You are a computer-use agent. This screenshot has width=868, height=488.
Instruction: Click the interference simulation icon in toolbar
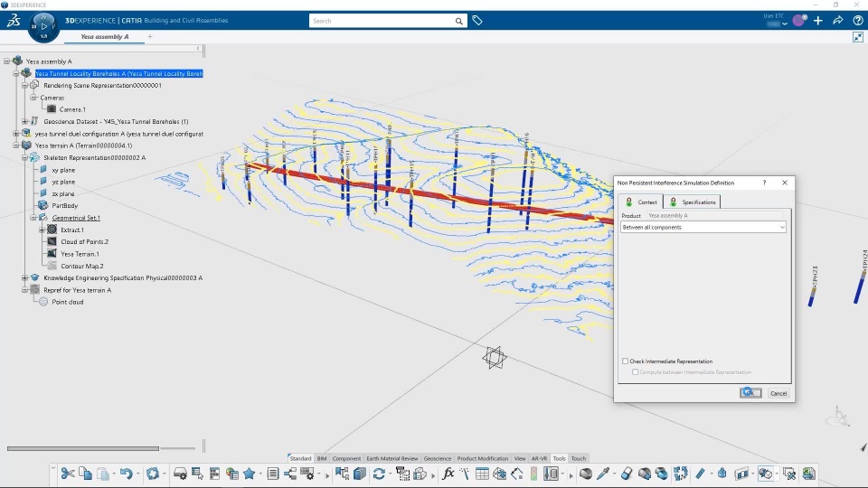click(766, 474)
